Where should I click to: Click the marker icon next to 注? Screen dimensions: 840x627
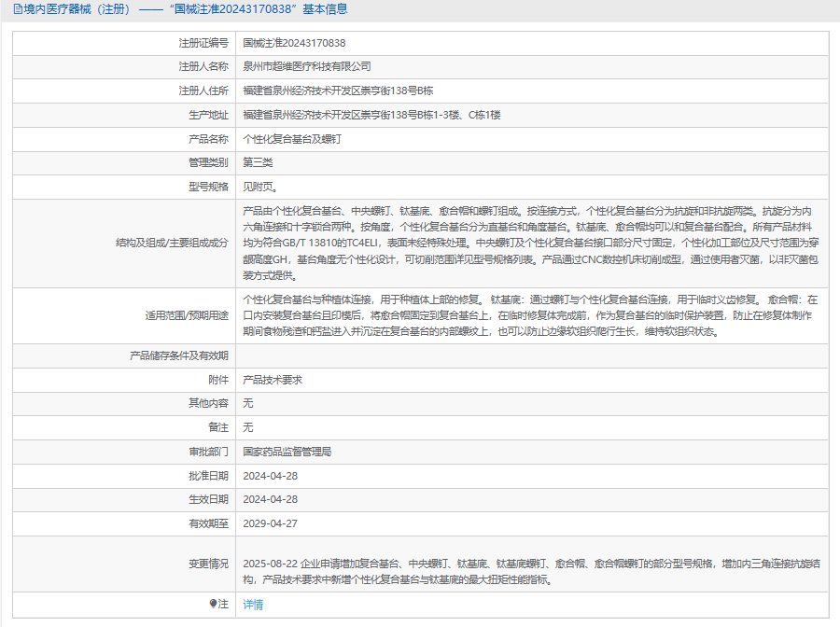point(214,604)
